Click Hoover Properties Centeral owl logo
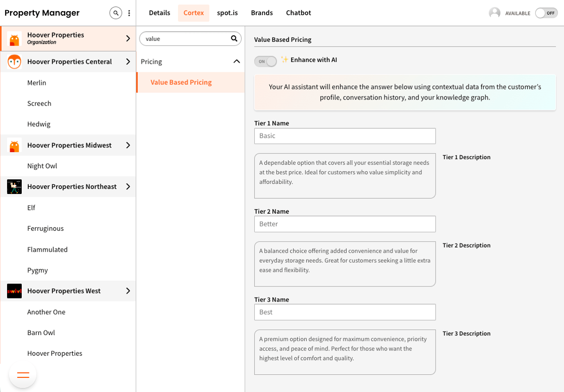 14,62
